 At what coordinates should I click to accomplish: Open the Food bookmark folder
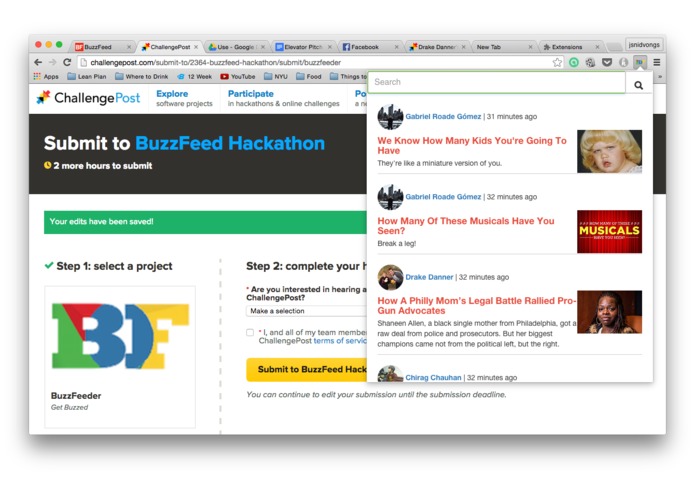308,76
